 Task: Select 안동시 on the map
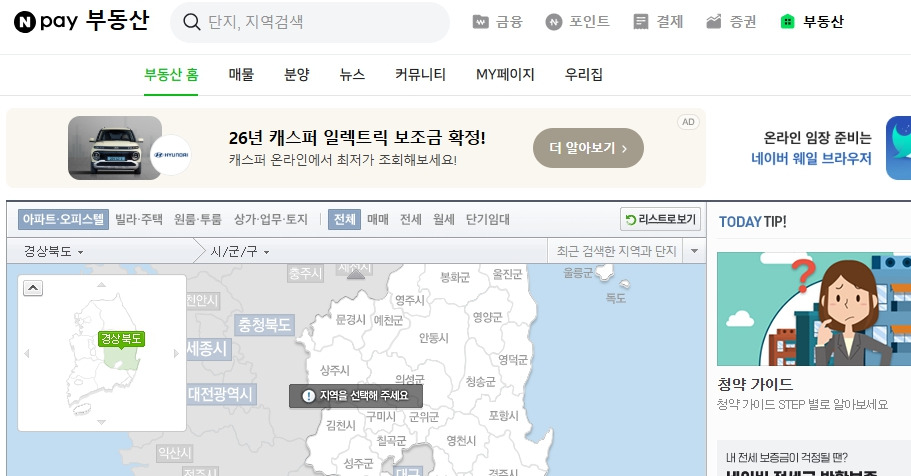click(x=433, y=338)
